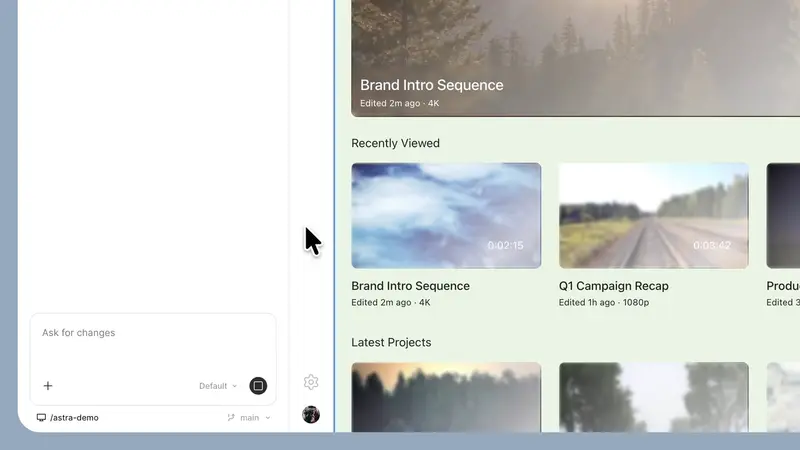Open the 0:03:42 road video thumbnail
Image resolution: width=800 pixels, height=450 pixels.
(654, 216)
